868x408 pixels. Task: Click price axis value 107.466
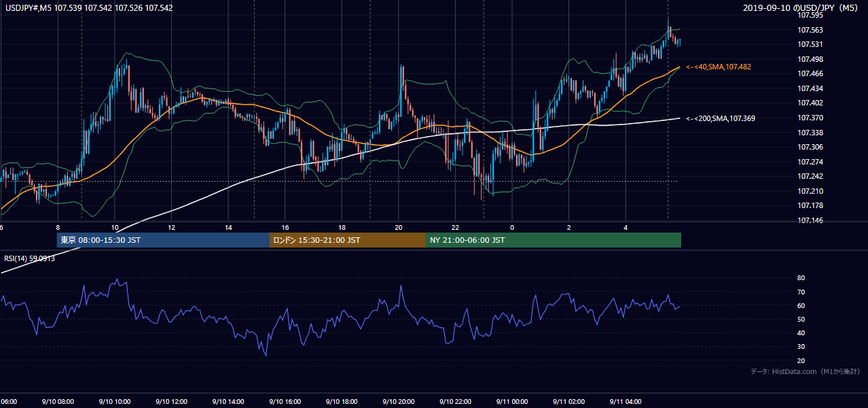click(809, 73)
